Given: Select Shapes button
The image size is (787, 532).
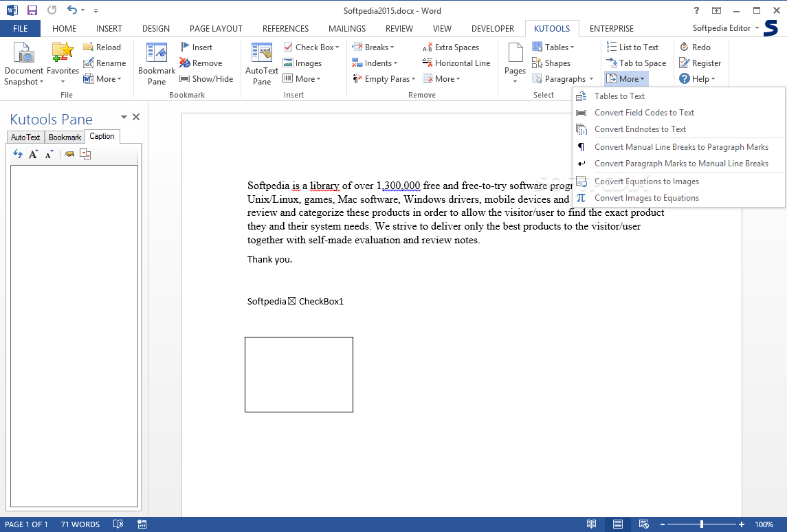Looking at the screenshot, I should (551, 63).
